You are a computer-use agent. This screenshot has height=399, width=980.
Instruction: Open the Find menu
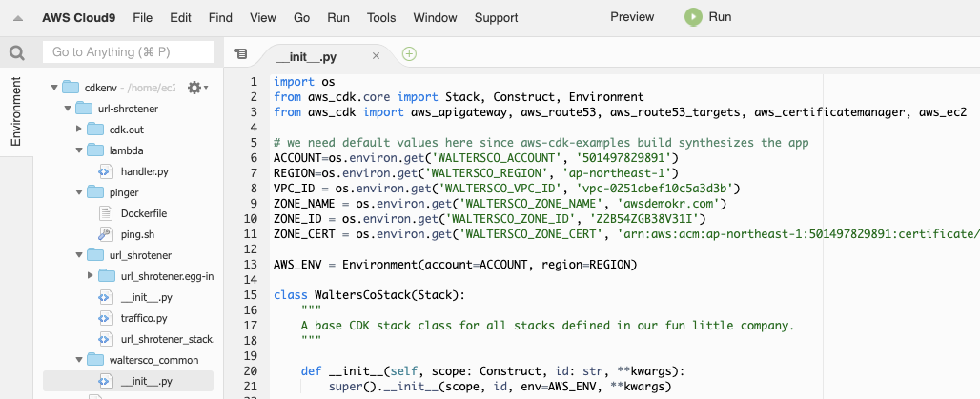point(220,18)
